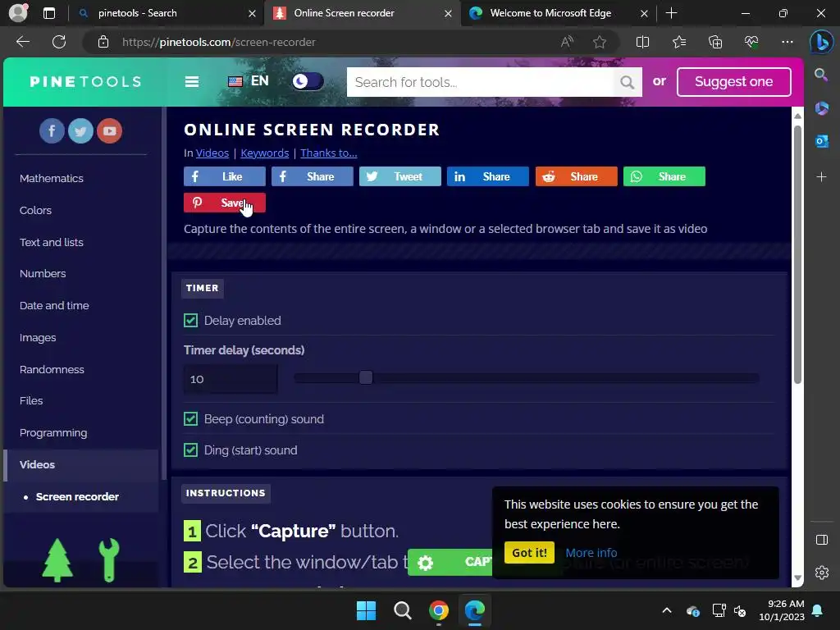840x630 pixels.
Task: Click the Suggest one button
Action: [734, 82]
